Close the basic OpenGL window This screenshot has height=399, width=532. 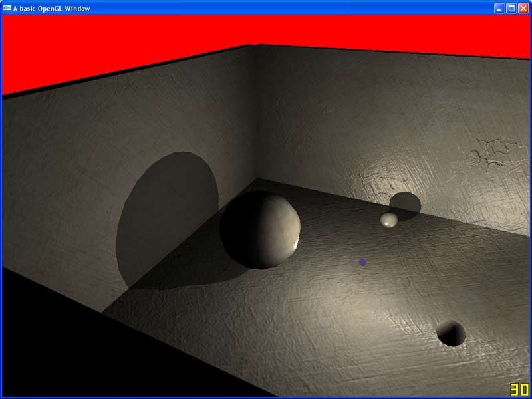[x=523, y=8]
